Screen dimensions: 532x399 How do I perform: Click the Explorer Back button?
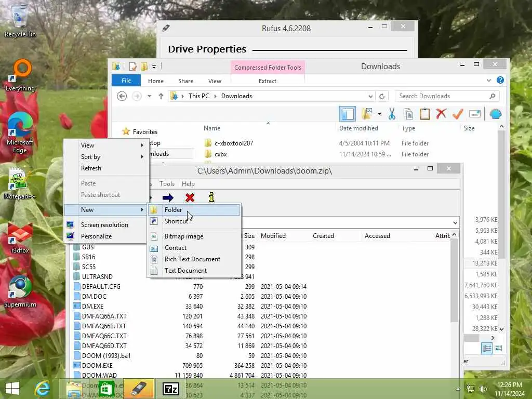tap(122, 96)
